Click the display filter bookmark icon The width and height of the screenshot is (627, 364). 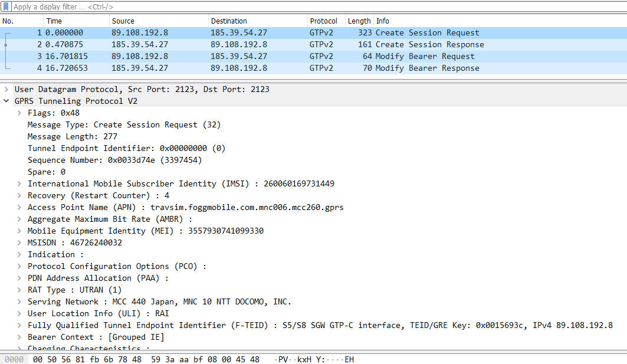pyautogui.click(x=6, y=6)
